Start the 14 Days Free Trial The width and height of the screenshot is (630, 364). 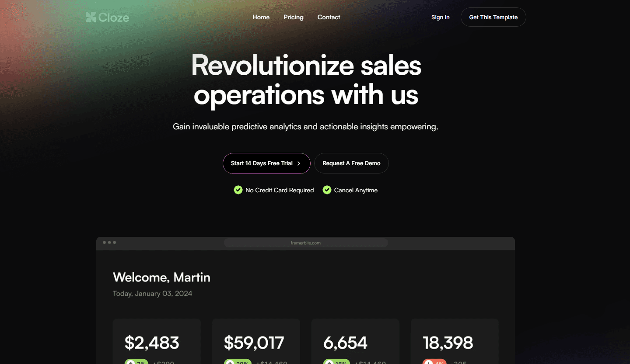click(266, 163)
